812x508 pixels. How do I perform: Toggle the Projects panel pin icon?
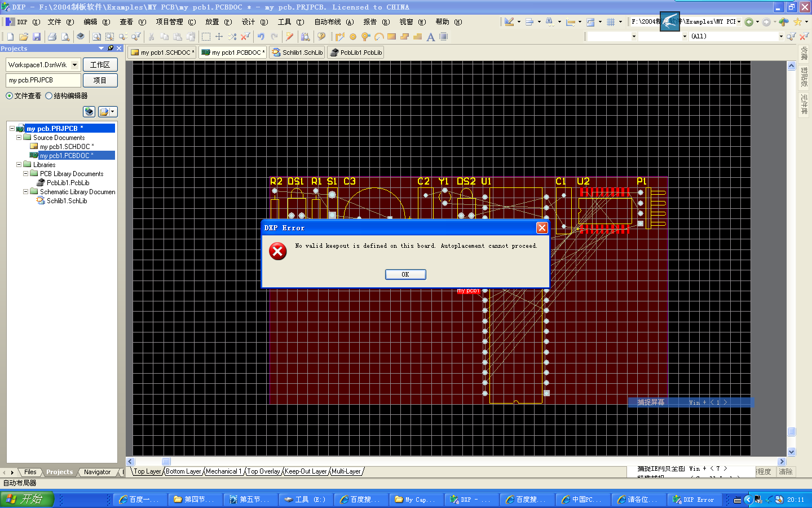(111, 49)
